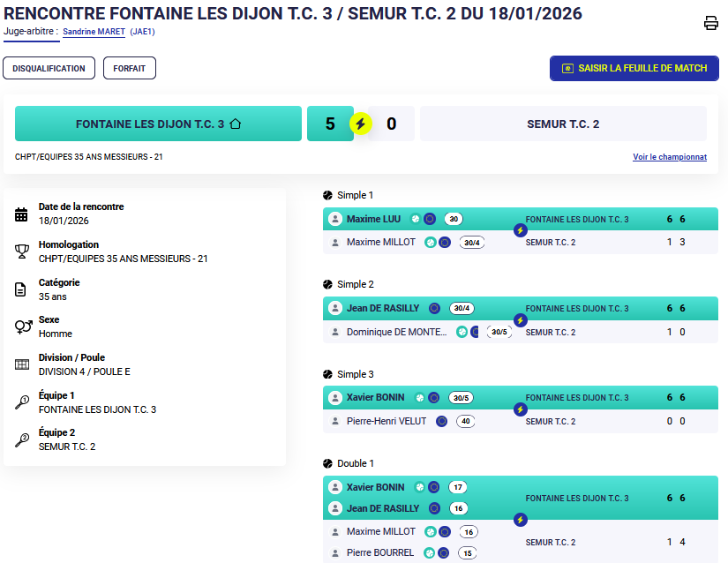Click the print icon
This screenshot has width=728, height=563.
(711, 24)
